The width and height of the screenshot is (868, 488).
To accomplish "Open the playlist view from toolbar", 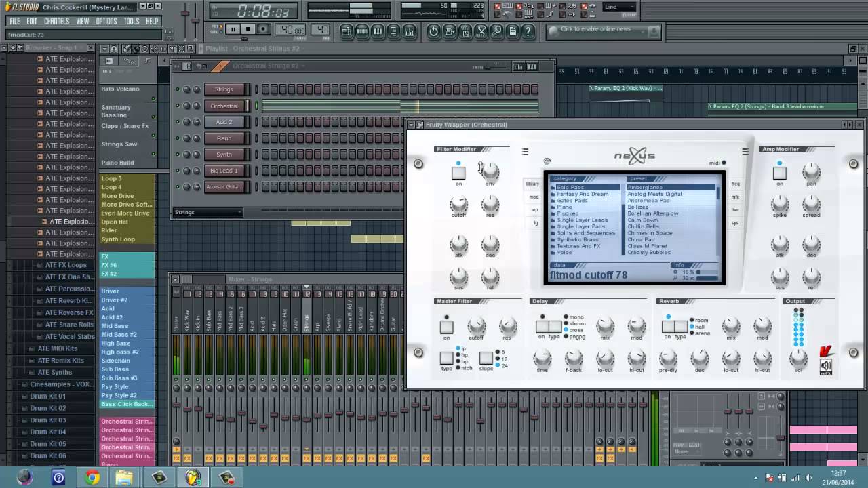I will point(347,31).
